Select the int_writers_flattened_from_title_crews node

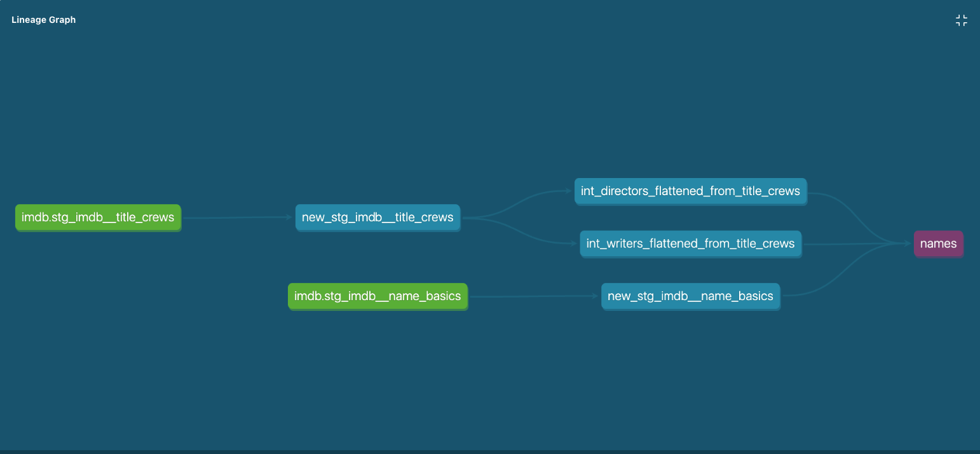coord(690,244)
